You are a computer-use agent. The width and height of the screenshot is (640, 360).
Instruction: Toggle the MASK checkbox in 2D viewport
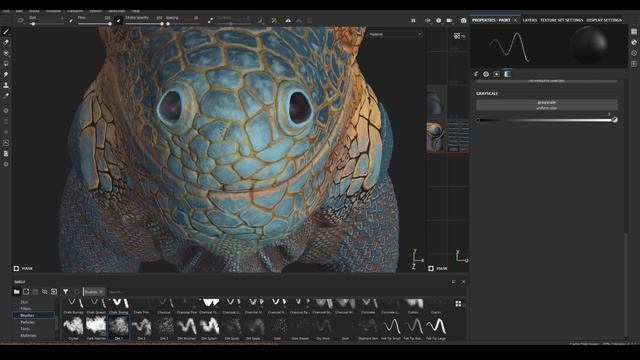pos(431,268)
